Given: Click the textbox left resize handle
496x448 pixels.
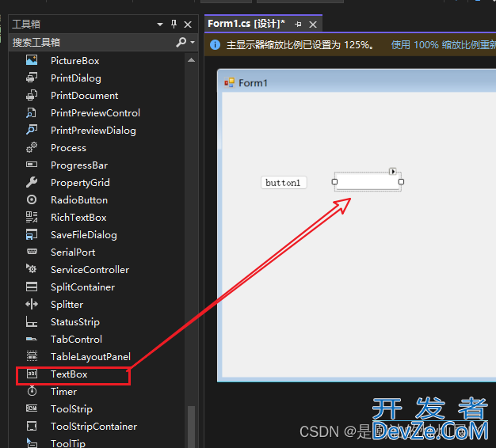Looking at the screenshot, I should coord(334,182).
